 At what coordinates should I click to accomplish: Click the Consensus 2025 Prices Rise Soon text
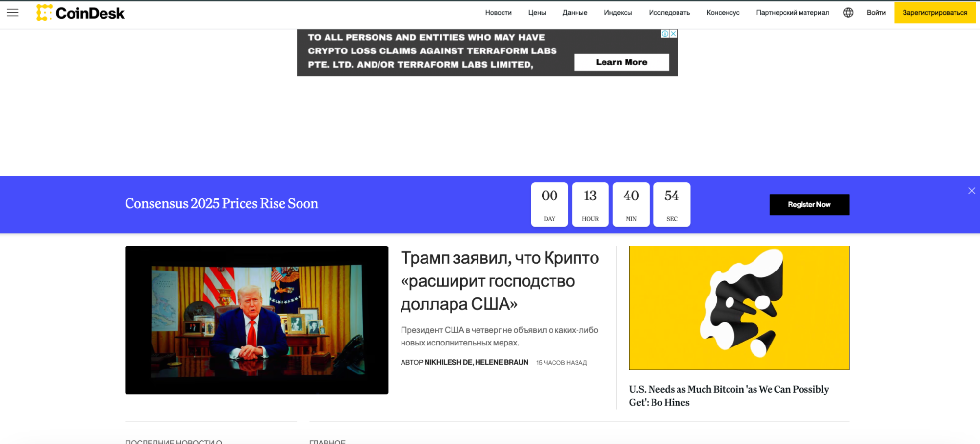click(x=222, y=203)
